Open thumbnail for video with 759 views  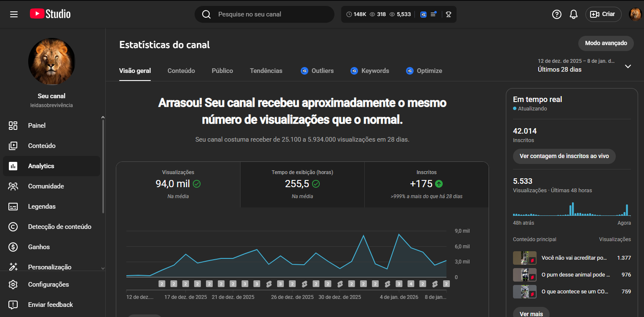[x=525, y=292]
